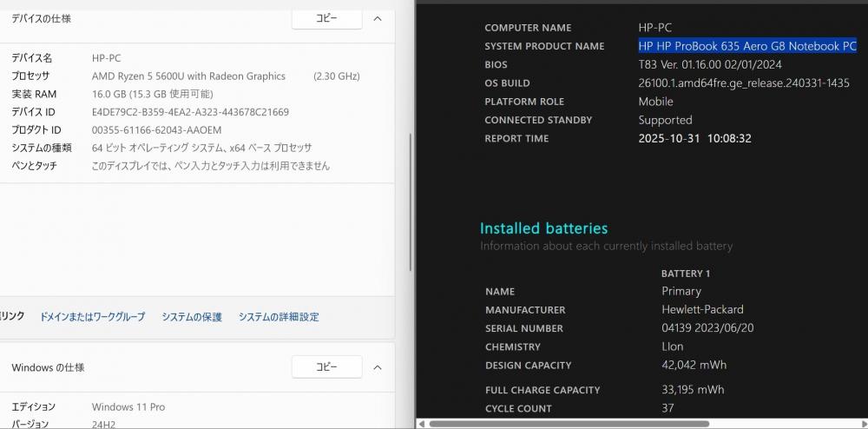Image resolution: width=868 pixels, height=429 pixels.
Task: Click the device name value HP-PC in Settings
Action: 106,58
